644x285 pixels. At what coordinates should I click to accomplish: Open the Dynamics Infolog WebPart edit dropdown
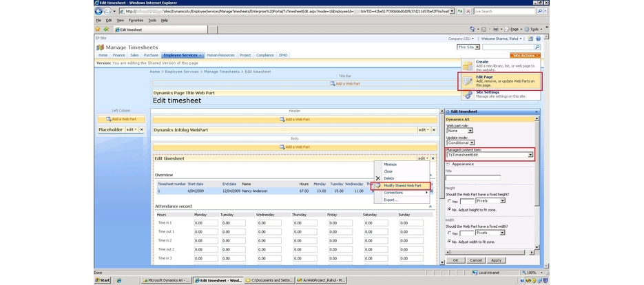423,130
